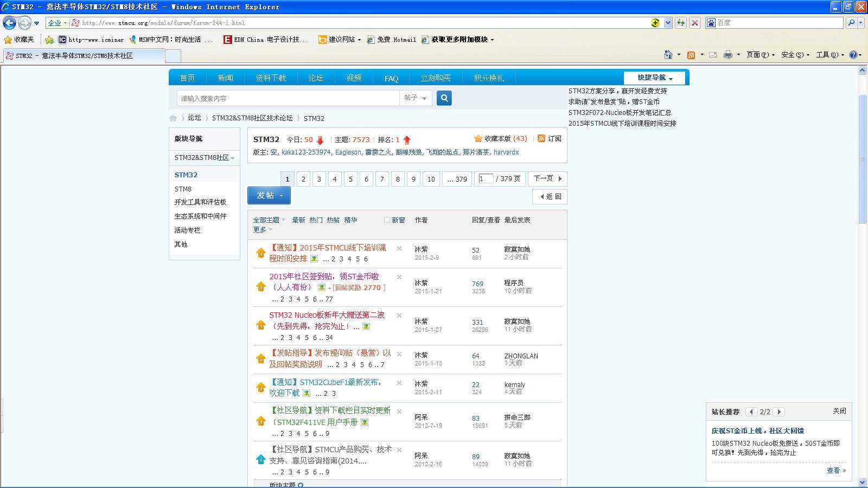
Task: Open the address bar history dropdown
Action: click(668, 23)
